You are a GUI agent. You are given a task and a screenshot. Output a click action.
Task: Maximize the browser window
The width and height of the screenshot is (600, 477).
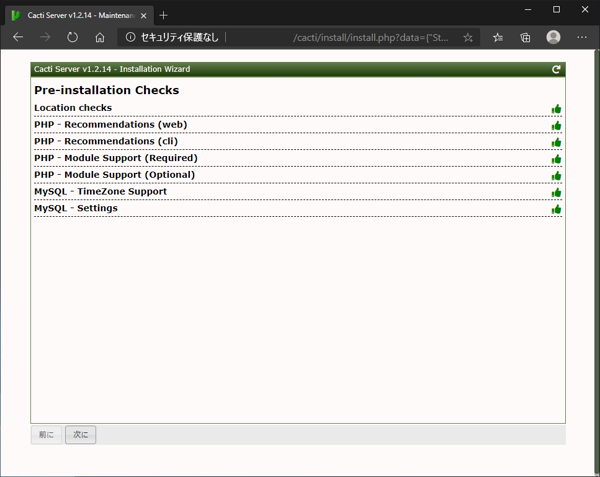click(556, 10)
